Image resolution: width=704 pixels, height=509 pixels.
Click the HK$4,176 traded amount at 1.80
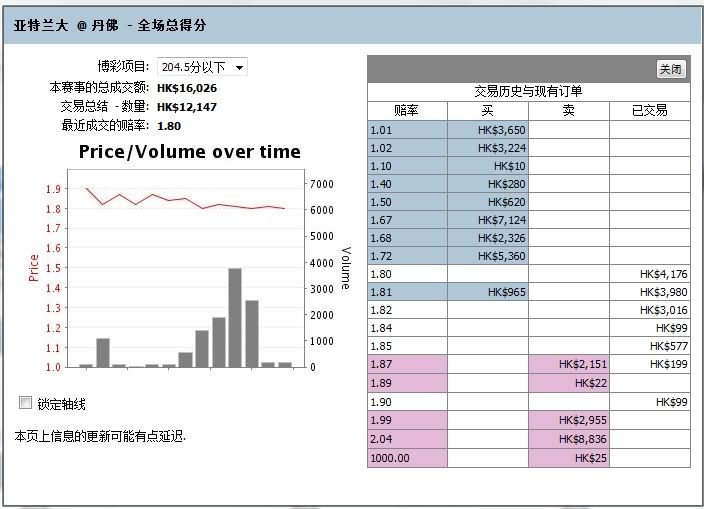[x=650, y=274]
